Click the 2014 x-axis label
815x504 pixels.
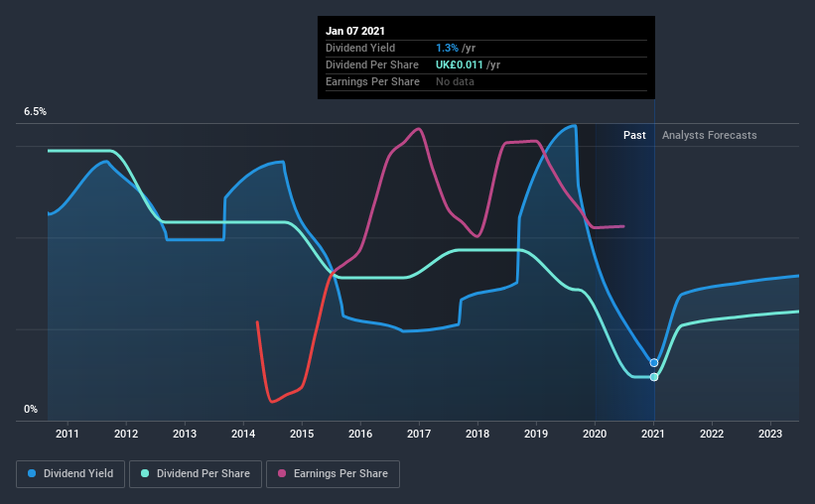(x=243, y=434)
